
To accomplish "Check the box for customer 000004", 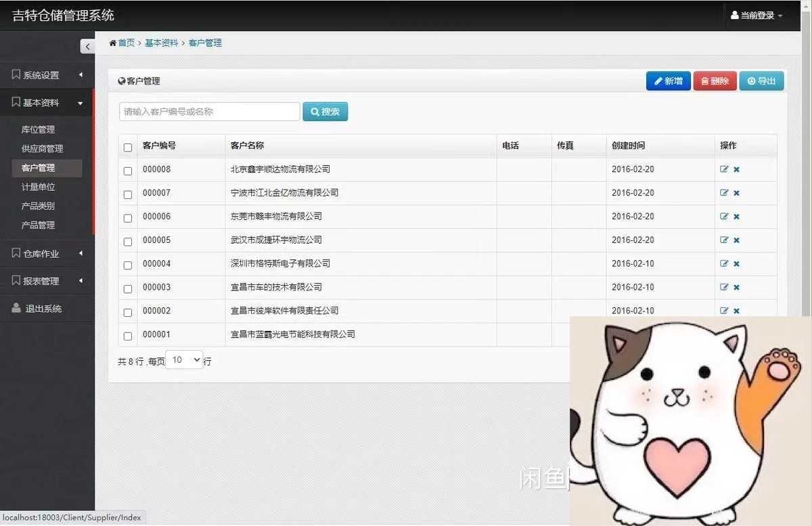I will [x=128, y=265].
